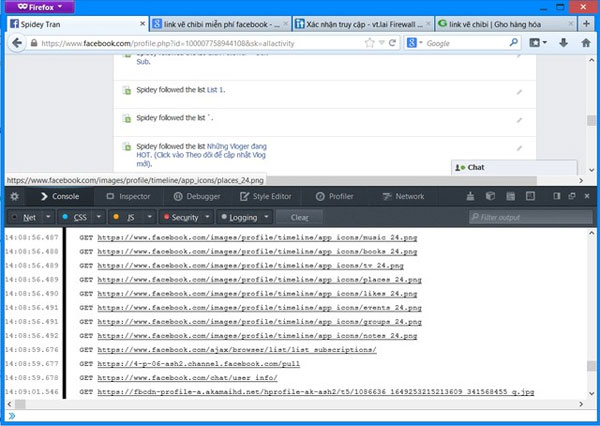This screenshot has height=426, width=600.
Task: Go back with the back arrow
Action: click(17, 43)
